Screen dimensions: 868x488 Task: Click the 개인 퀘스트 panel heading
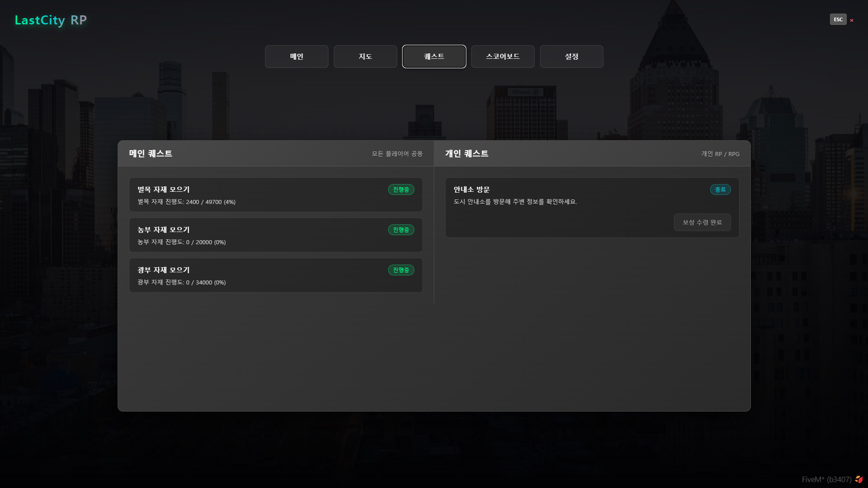(467, 154)
